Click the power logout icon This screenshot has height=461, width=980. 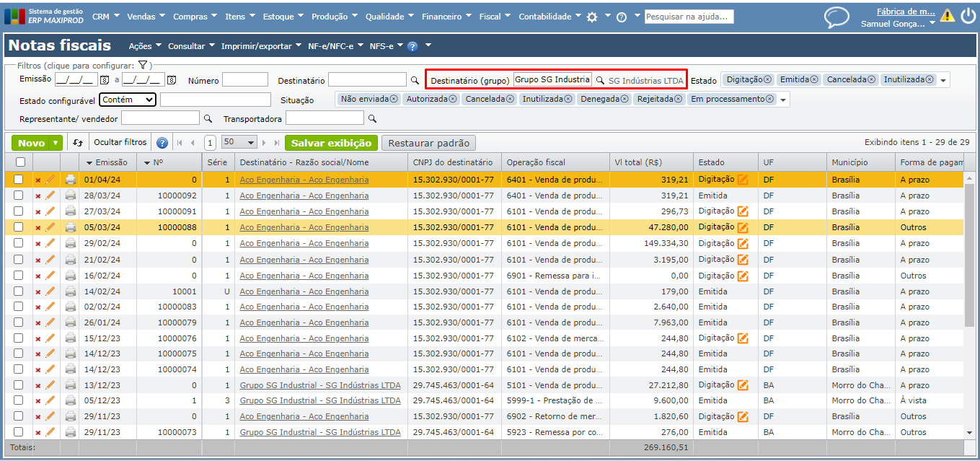coord(968,16)
